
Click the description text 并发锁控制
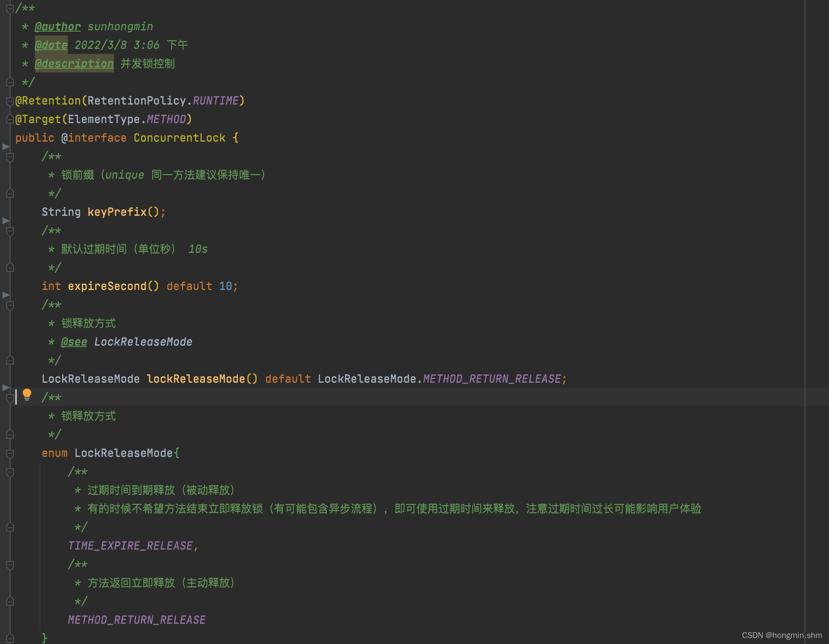coord(148,64)
